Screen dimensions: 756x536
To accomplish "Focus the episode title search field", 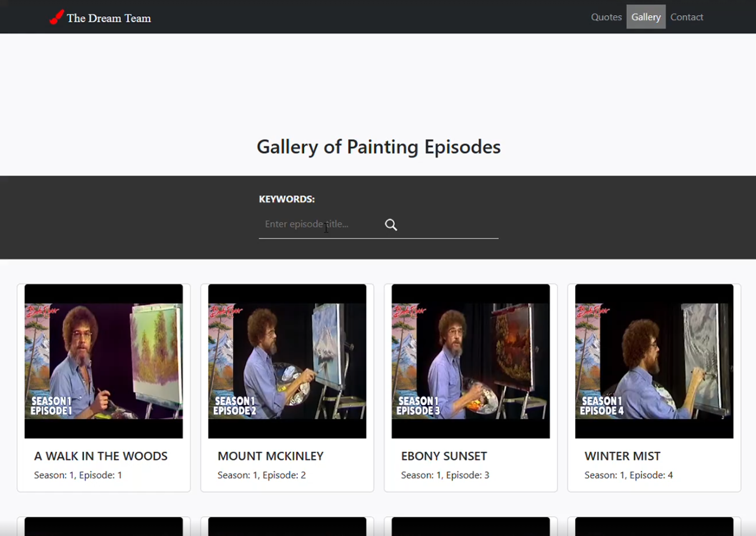I will pos(321,225).
